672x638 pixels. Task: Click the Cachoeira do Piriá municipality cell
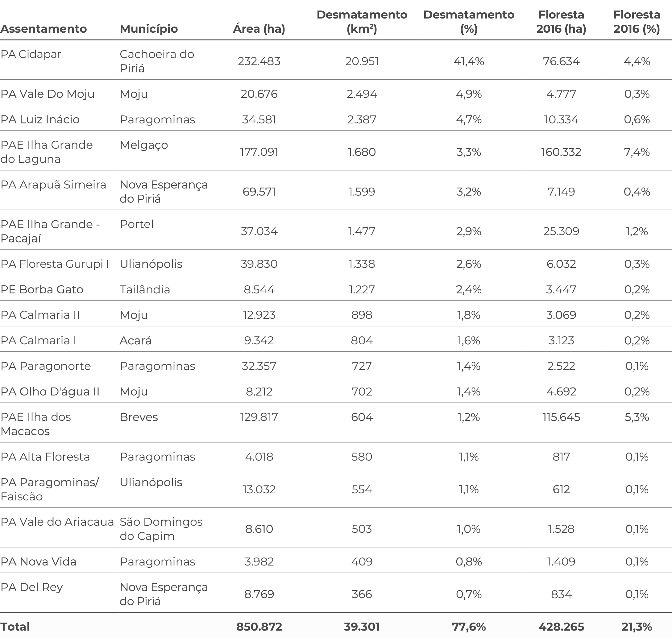point(157,61)
